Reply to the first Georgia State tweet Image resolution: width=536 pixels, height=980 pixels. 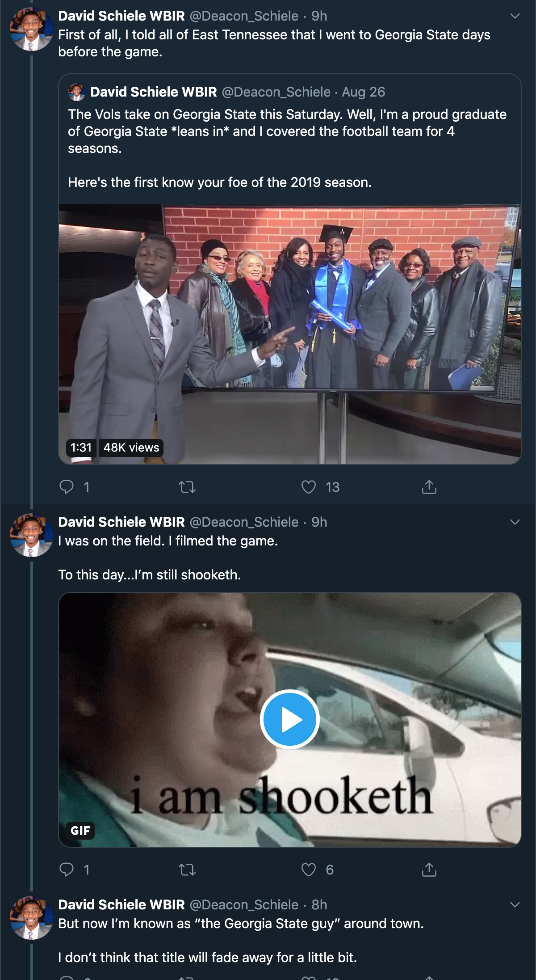click(67, 486)
